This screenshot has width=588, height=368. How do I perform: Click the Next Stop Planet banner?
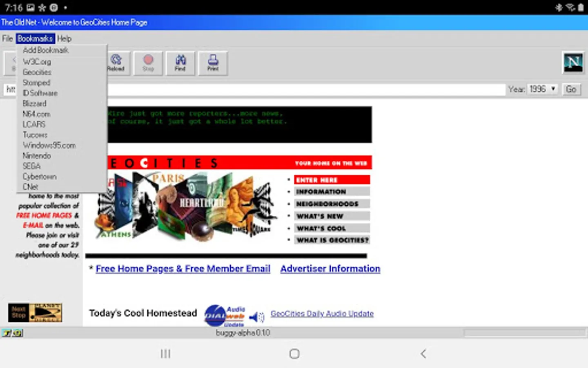point(35,313)
